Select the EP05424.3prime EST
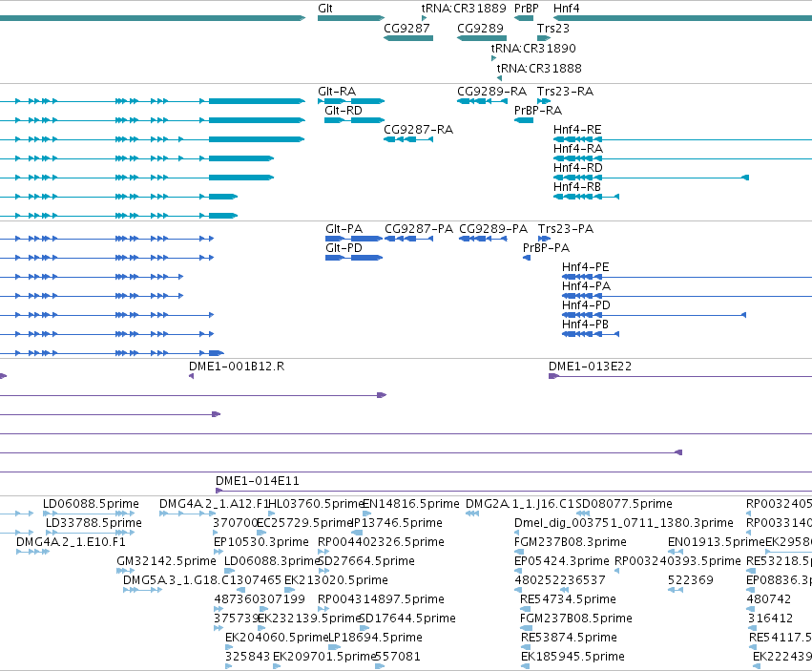 pos(517,571)
